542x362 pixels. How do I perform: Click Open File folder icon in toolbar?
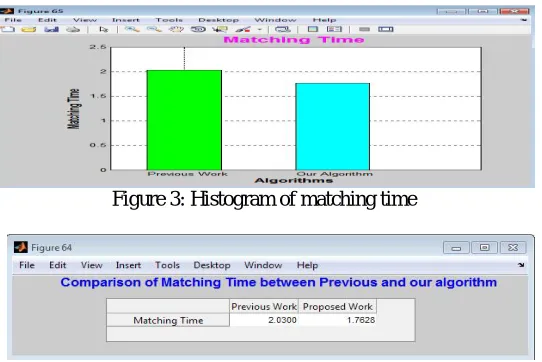[x=29, y=29]
